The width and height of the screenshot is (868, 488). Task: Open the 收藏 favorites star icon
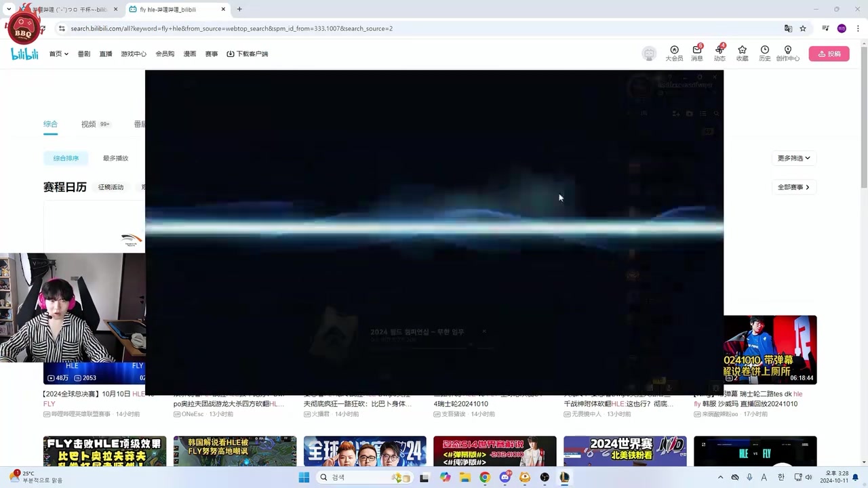[x=742, y=54]
